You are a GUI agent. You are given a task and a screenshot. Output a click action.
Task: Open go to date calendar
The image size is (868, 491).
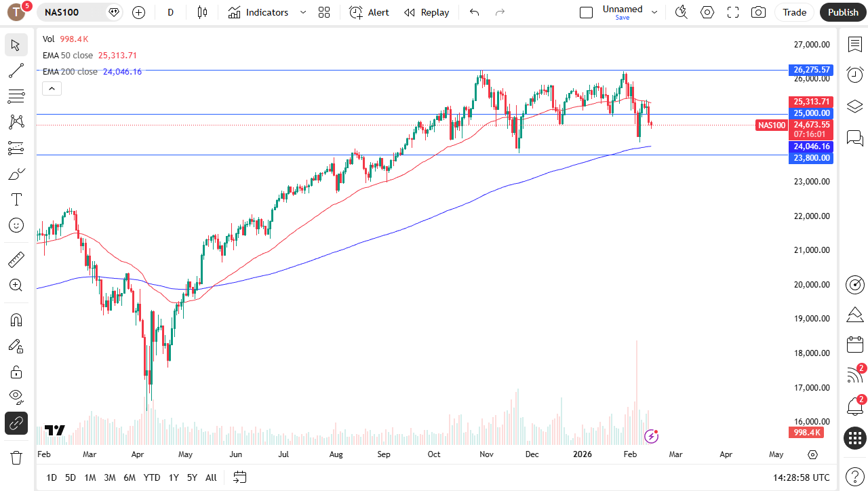239,477
